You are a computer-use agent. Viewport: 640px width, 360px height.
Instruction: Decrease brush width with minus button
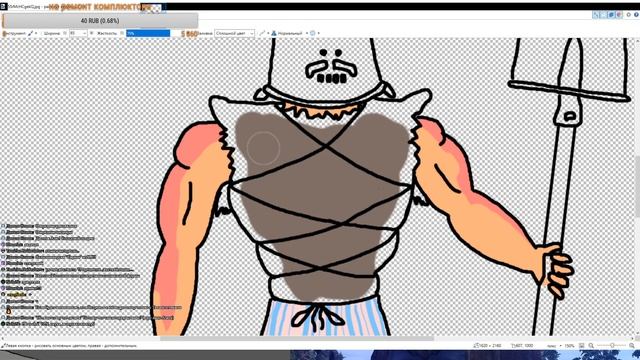pos(65,33)
